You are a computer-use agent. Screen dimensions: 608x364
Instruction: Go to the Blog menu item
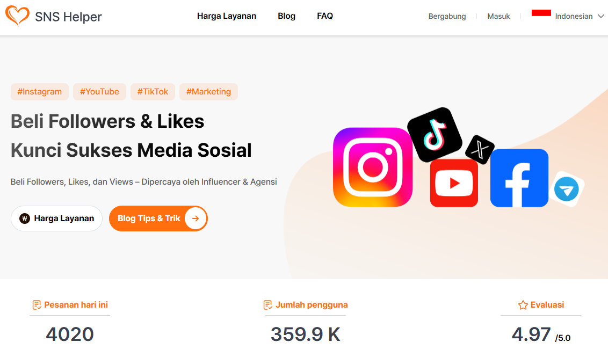(x=287, y=16)
